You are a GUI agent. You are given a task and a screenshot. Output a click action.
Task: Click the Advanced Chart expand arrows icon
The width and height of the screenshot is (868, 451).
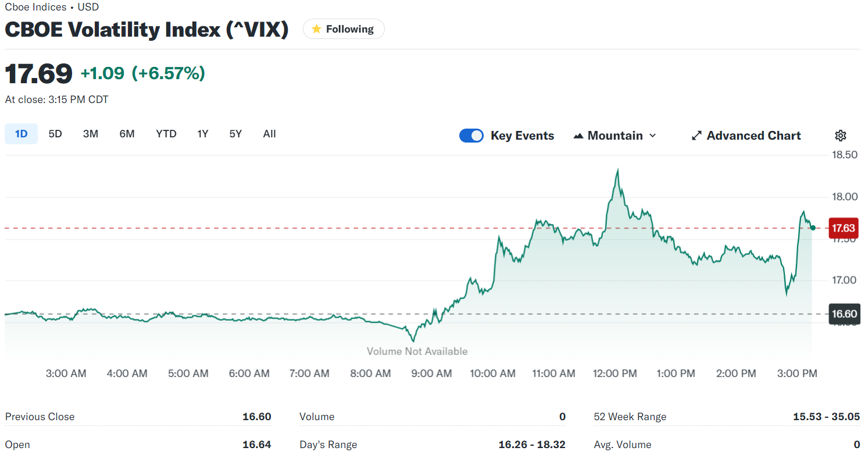point(696,136)
